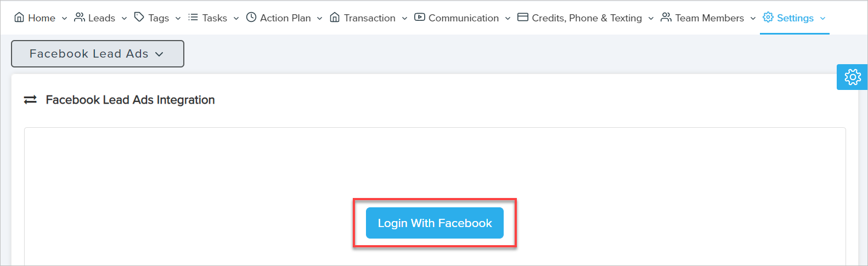Click the Action Plan clock icon
The image size is (868, 266).
click(x=251, y=18)
